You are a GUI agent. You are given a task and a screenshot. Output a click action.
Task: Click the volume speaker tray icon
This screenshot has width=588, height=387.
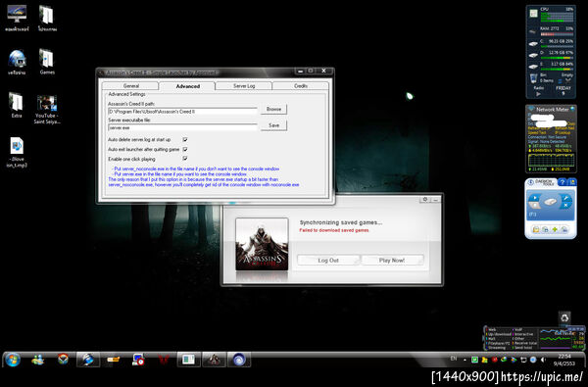pyautogui.click(x=543, y=360)
